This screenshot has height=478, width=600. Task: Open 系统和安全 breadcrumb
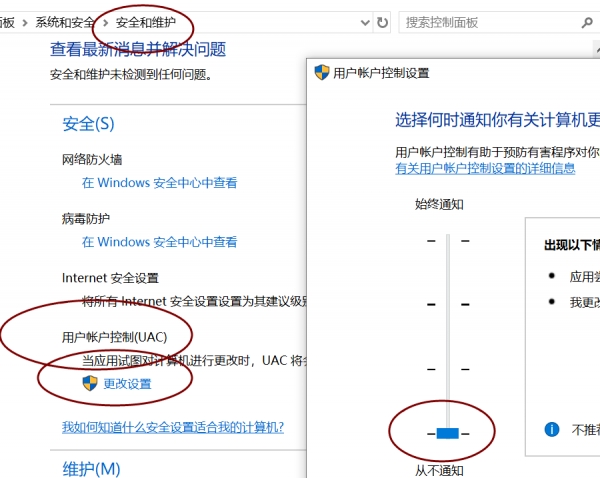click(x=65, y=23)
